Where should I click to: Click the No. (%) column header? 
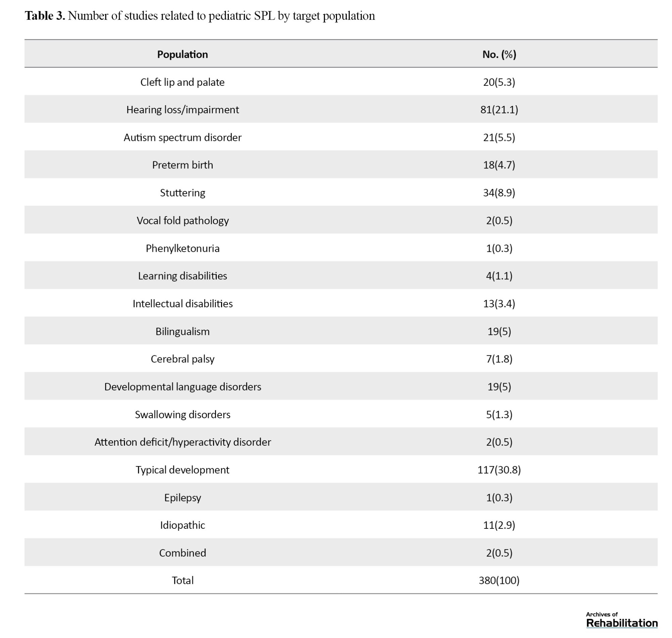click(499, 54)
